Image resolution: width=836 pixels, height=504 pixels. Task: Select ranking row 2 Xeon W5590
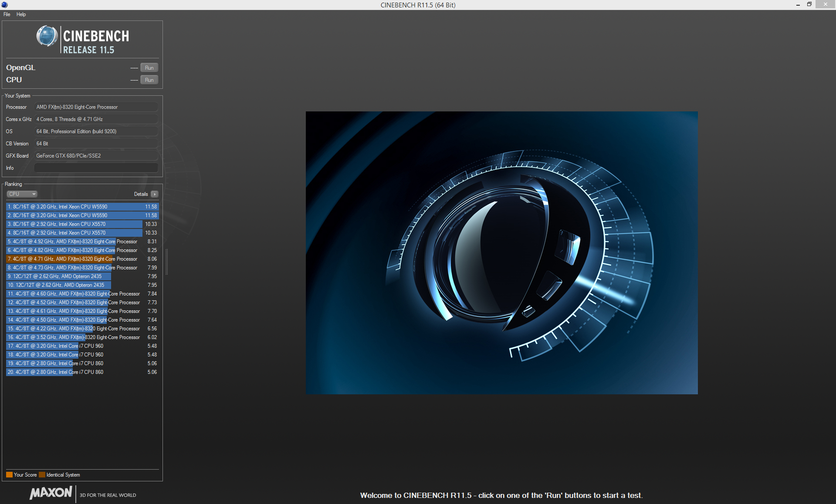point(82,215)
